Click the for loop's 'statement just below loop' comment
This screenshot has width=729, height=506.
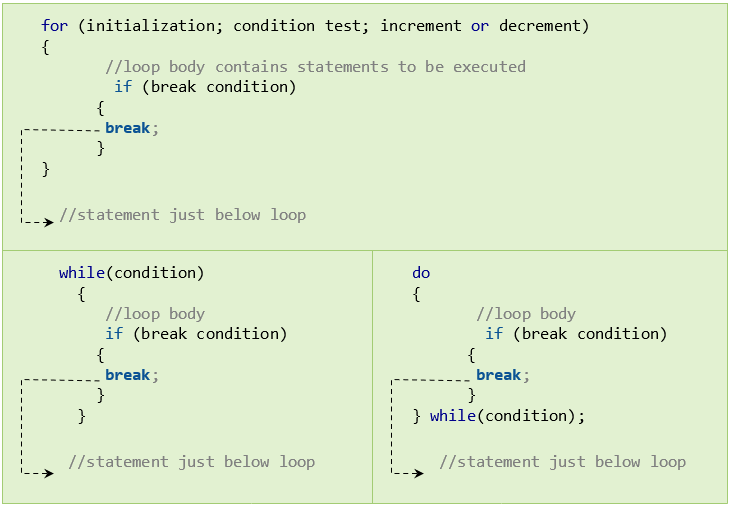183,215
